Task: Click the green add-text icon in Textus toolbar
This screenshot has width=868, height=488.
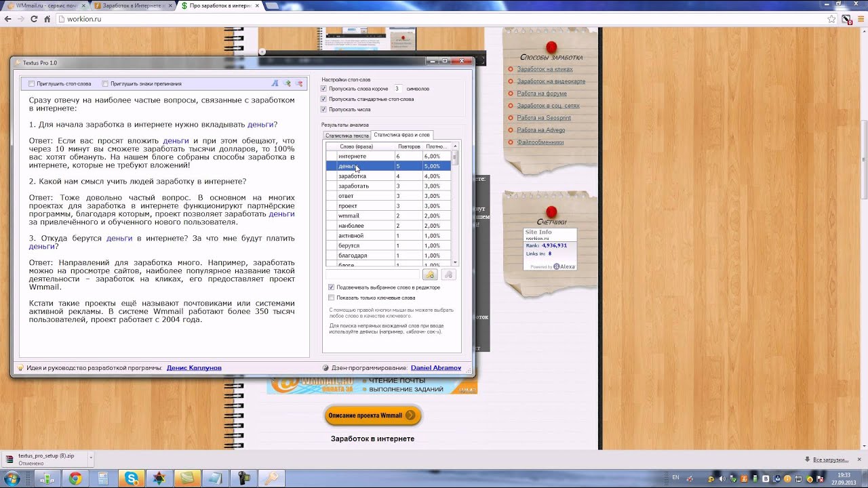Action: pyautogui.click(x=287, y=83)
